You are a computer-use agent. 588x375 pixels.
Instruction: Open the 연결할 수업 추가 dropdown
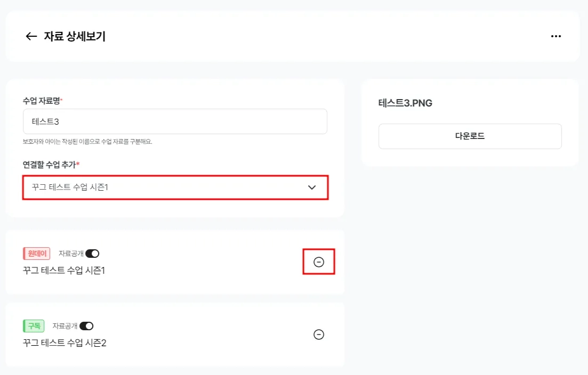pyautogui.click(x=175, y=187)
